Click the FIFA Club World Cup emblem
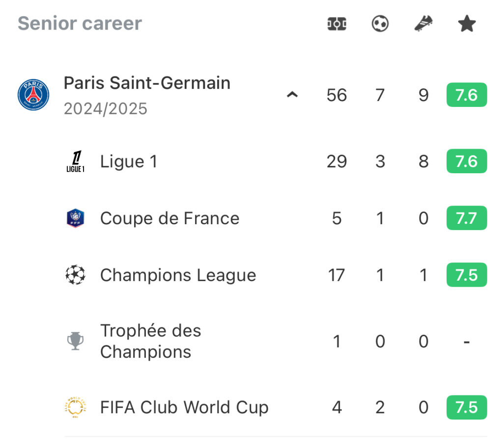The image size is (503, 448). tap(75, 407)
